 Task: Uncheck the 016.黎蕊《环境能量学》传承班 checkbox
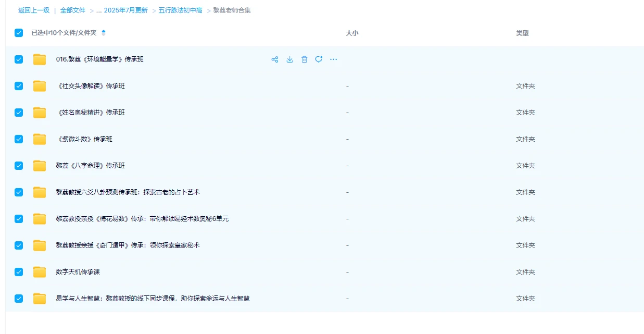[19, 59]
